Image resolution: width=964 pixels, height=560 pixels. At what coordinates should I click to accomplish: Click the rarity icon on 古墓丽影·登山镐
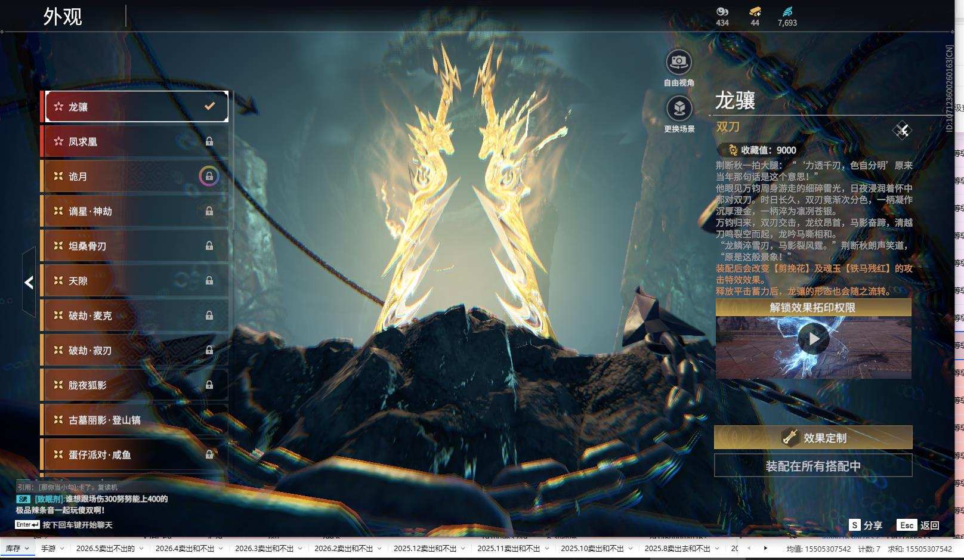click(58, 420)
